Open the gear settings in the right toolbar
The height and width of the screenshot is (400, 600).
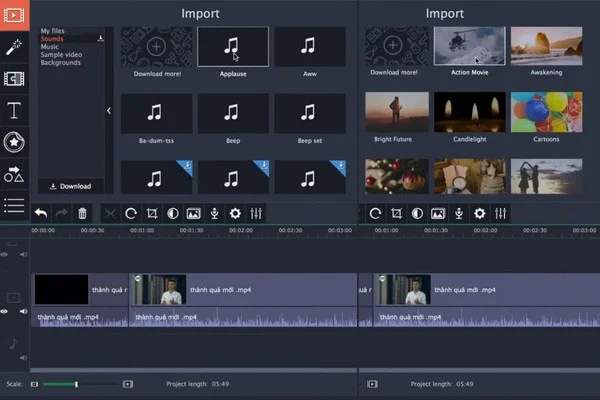tap(479, 213)
